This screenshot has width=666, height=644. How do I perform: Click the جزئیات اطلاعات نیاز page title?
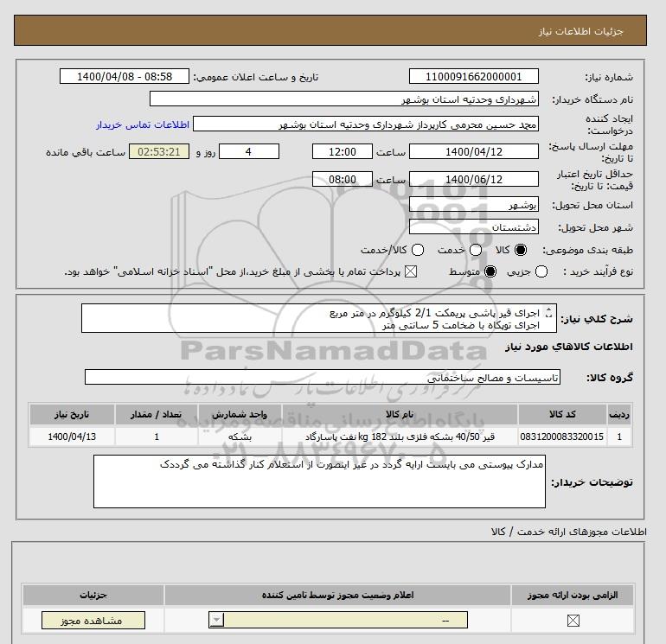[x=580, y=31]
